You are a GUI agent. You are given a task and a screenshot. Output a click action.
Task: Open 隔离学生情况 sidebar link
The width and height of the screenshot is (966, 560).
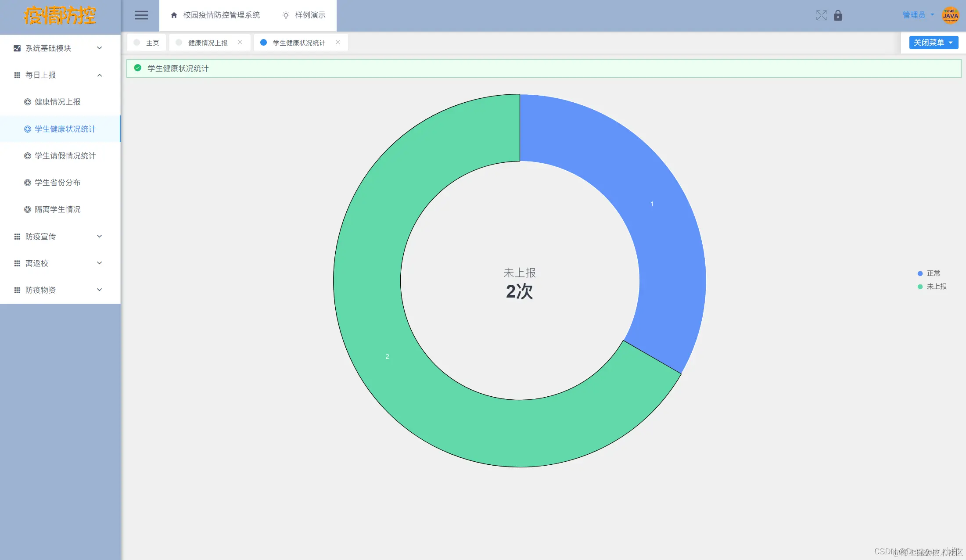tap(57, 209)
